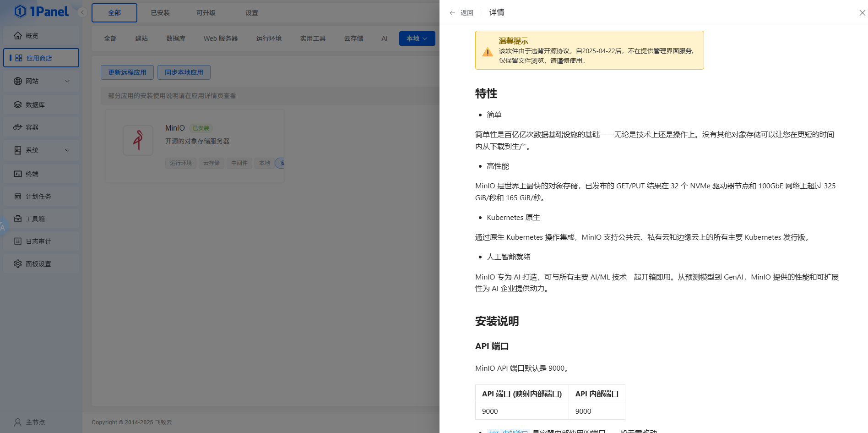The width and height of the screenshot is (868, 433).
Task: Filter apps by 建站 category
Action: tap(141, 38)
